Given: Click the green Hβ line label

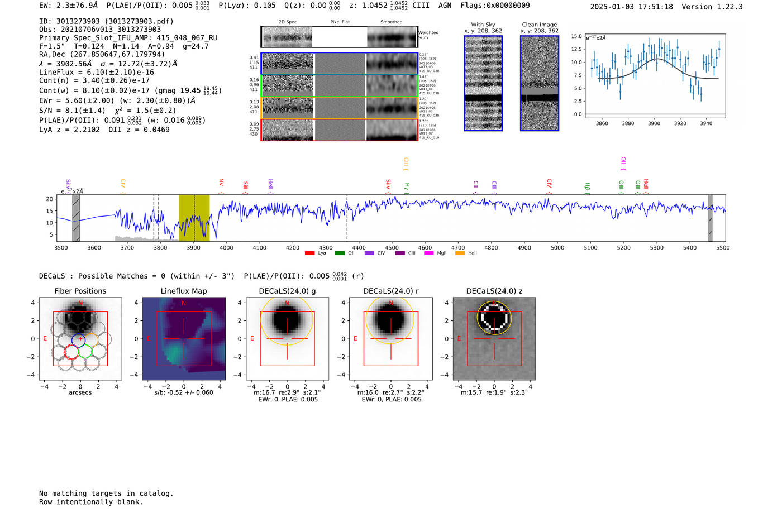Looking at the screenshot, I should (x=587, y=188).
